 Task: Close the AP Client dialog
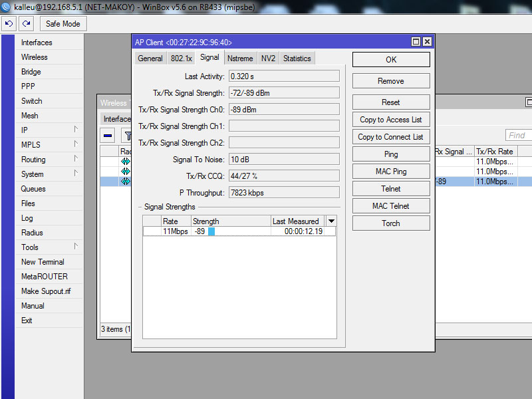click(427, 42)
